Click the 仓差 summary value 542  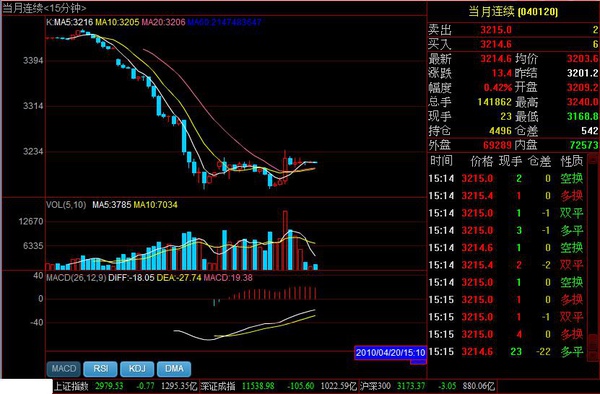[x=590, y=131]
